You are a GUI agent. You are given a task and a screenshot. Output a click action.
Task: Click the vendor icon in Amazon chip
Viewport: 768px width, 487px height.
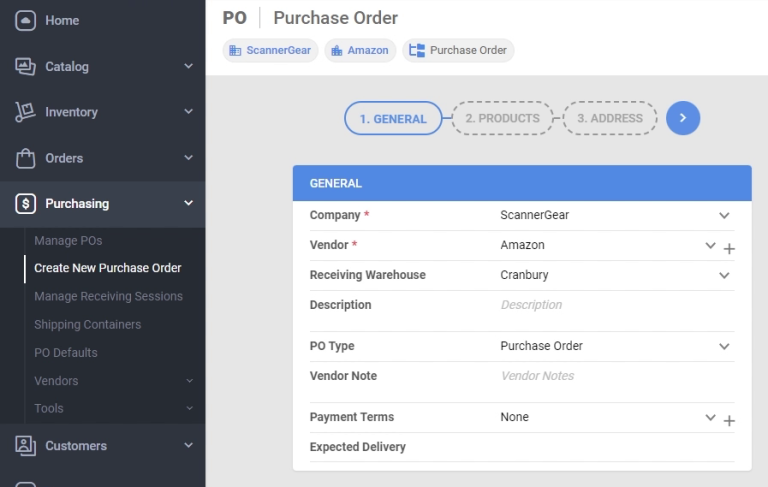(x=336, y=50)
